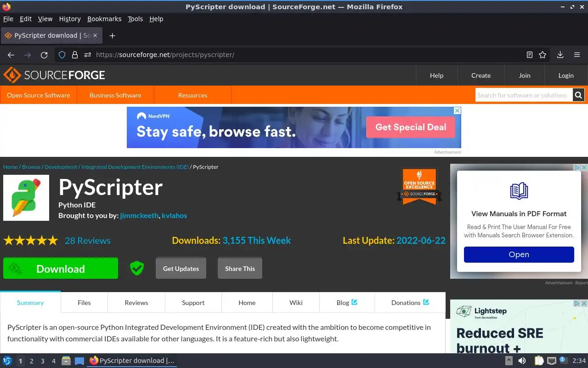Open the project Home tab

click(x=247, y=303)
